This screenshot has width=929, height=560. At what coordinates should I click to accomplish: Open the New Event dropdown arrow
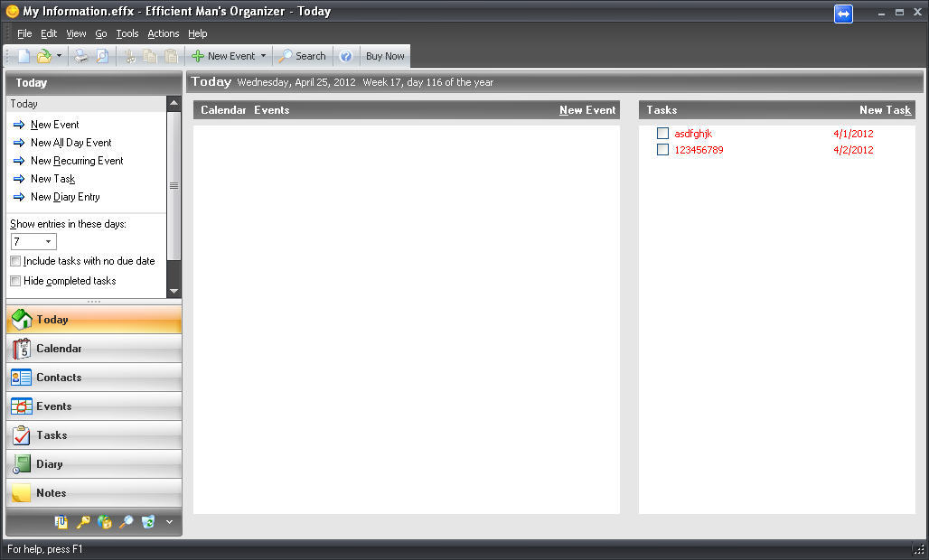(x=263, y=55)
